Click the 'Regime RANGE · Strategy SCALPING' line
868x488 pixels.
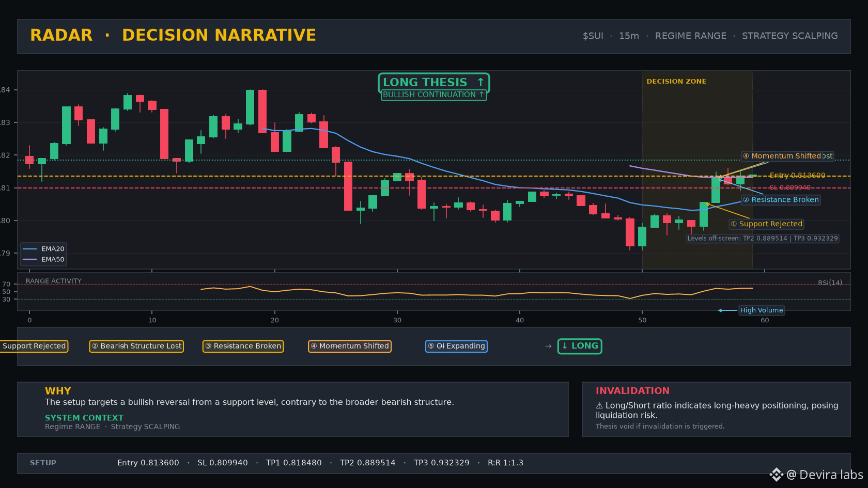tap(112, 427)
